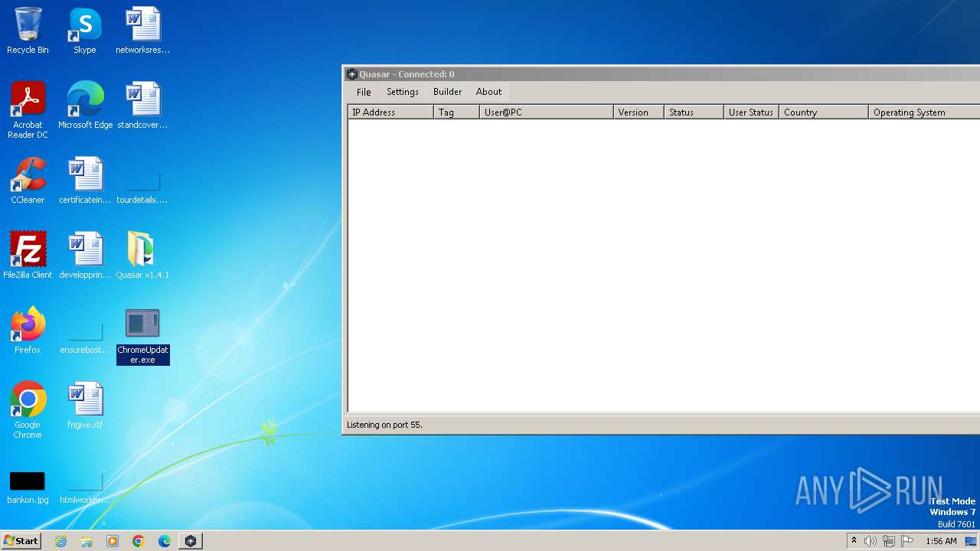Select the FileZilla Client shortcut
Viewport: 980px width, 551px height.
click(28, 256)
